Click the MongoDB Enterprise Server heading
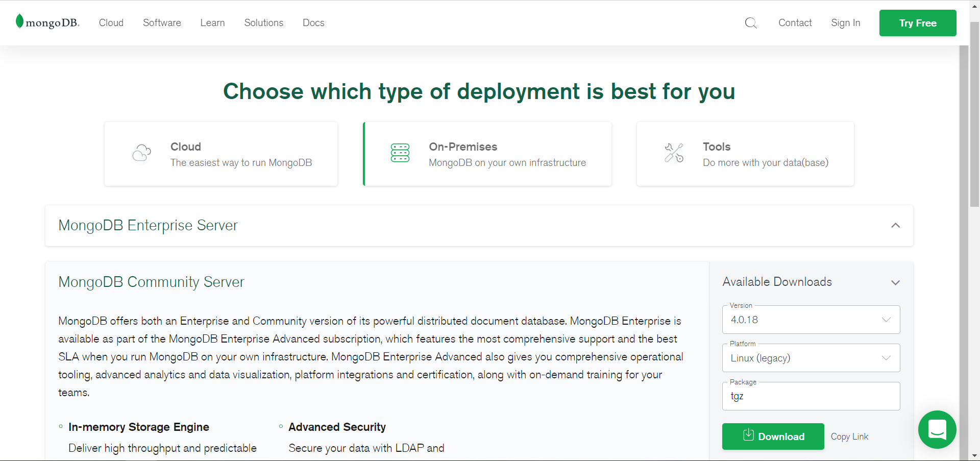Image resolution: width=980 pixels, height=461 pixels. coord(148,225)
